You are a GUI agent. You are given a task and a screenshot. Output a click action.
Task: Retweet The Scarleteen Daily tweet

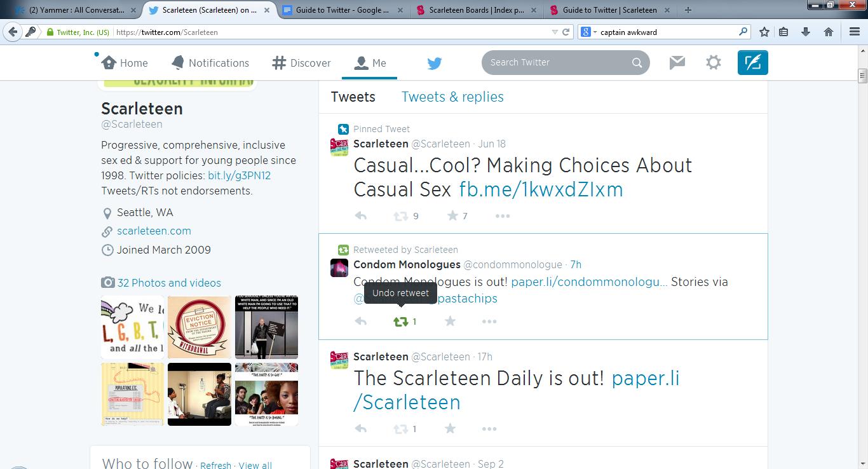pyautogui.click(x=401, y=429)
